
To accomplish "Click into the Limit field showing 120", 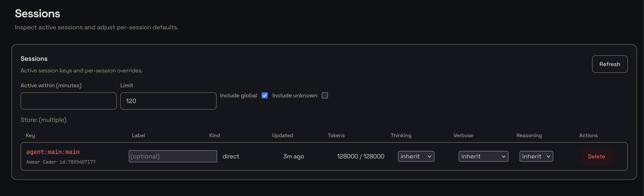I will (x=168, y=101).
